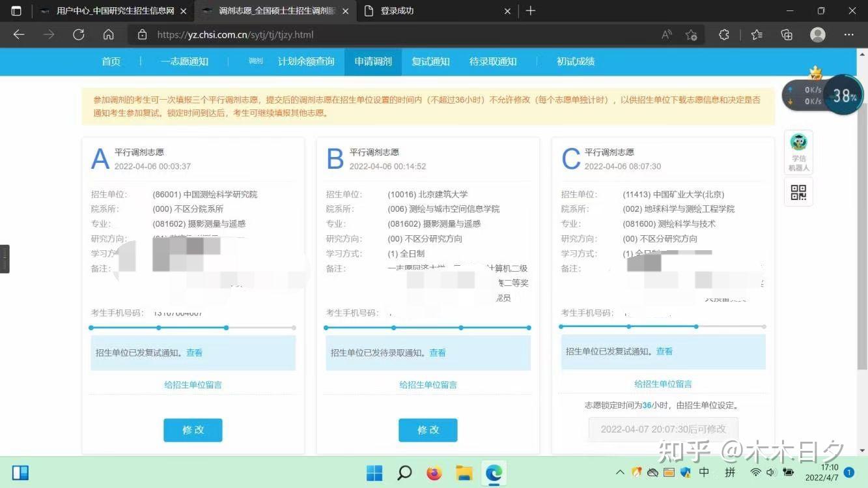Click 给招生单位留言 under 志愿 A
This screenshot has height=488, width=868.
click(193, 384)
